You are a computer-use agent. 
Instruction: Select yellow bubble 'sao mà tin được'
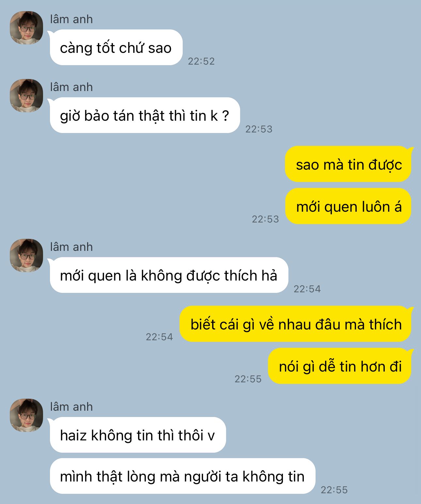click(349, 164)
